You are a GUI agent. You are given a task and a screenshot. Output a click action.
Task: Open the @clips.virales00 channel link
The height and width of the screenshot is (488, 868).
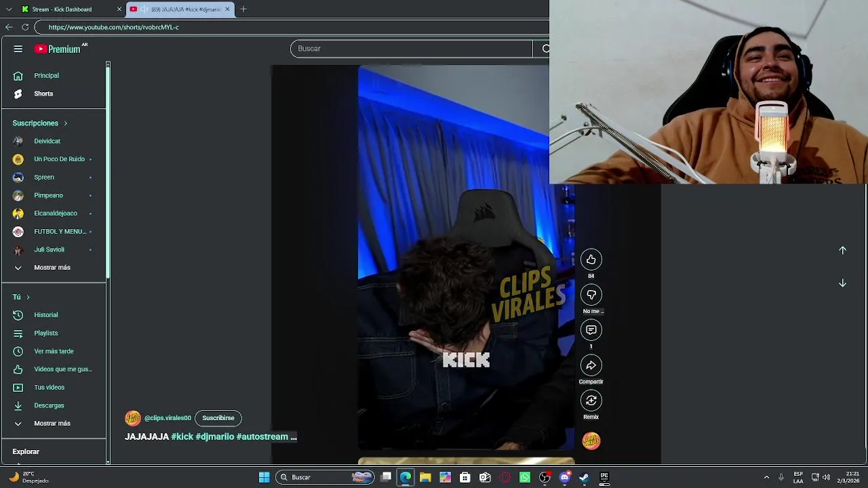click(167, 418)
